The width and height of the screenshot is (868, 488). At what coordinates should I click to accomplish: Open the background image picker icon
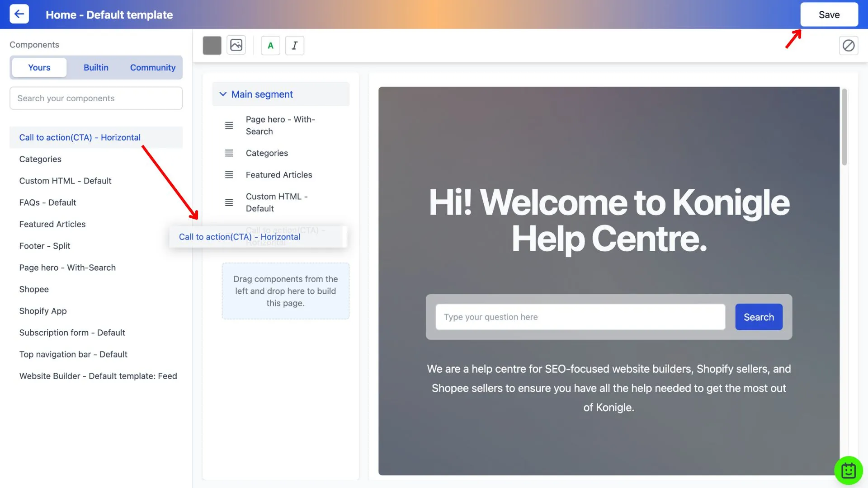(x=236, y=45)
